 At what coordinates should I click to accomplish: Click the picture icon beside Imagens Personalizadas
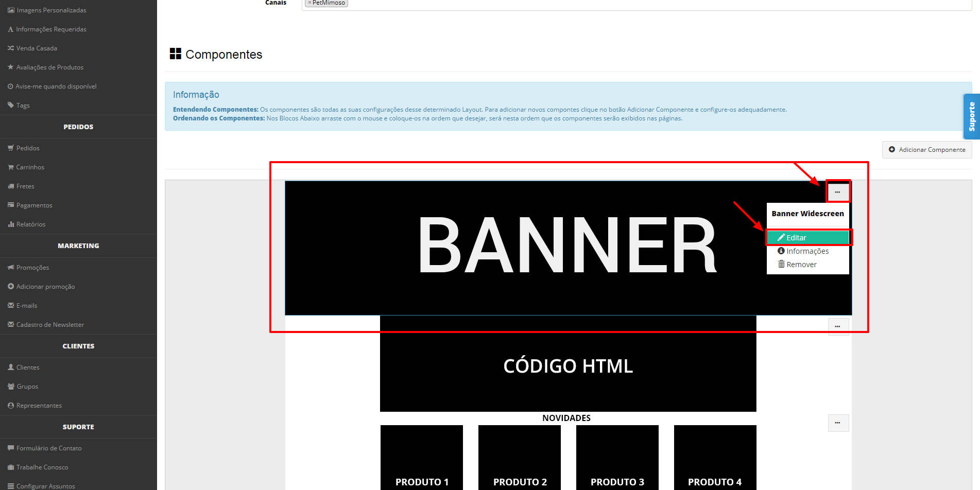pyautogui.click(x=11, y=10)
